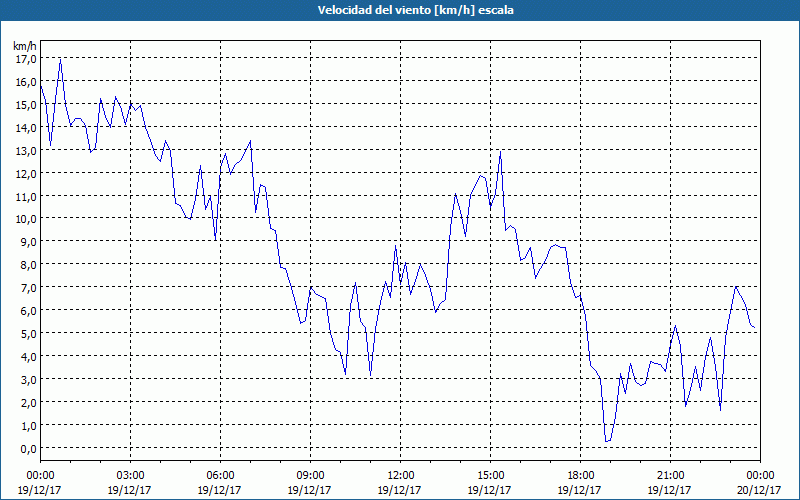Click the 1,0 y-axis label
This screenshot has height=500, width=800.
28,426
